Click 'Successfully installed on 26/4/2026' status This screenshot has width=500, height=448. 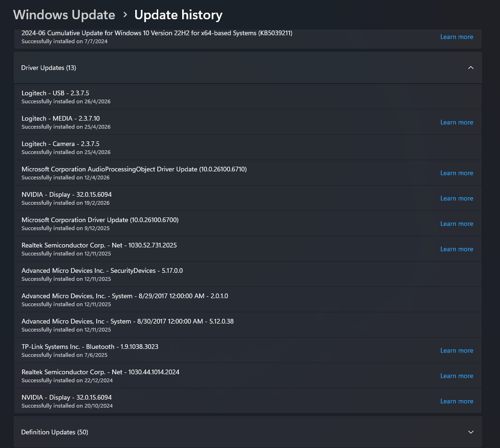click(x=66, y=102)
